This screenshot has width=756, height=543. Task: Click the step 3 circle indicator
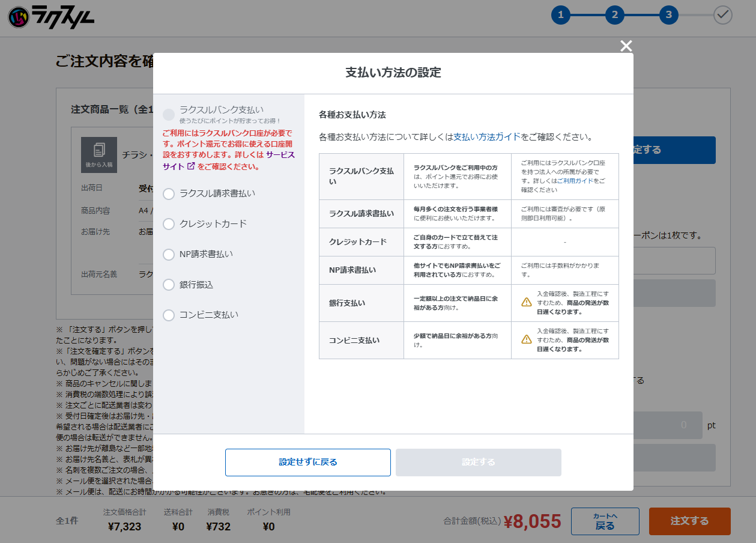click(668, 15)
